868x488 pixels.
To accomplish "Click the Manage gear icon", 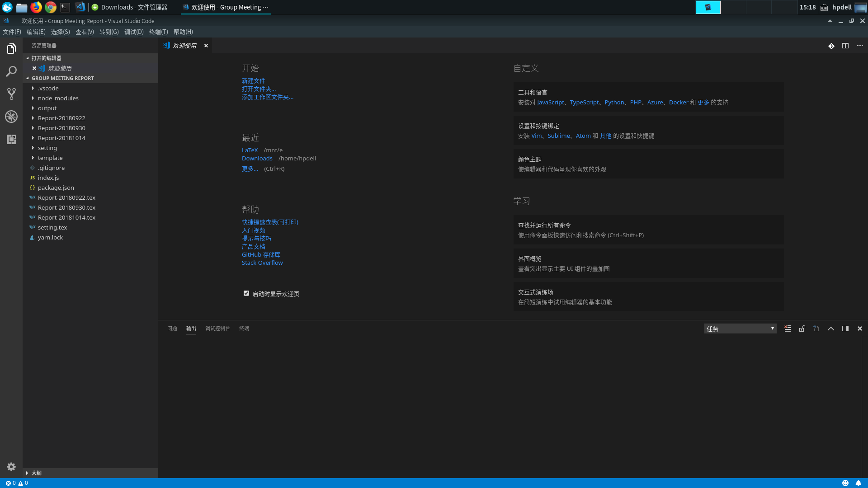I will click(11, 467).
